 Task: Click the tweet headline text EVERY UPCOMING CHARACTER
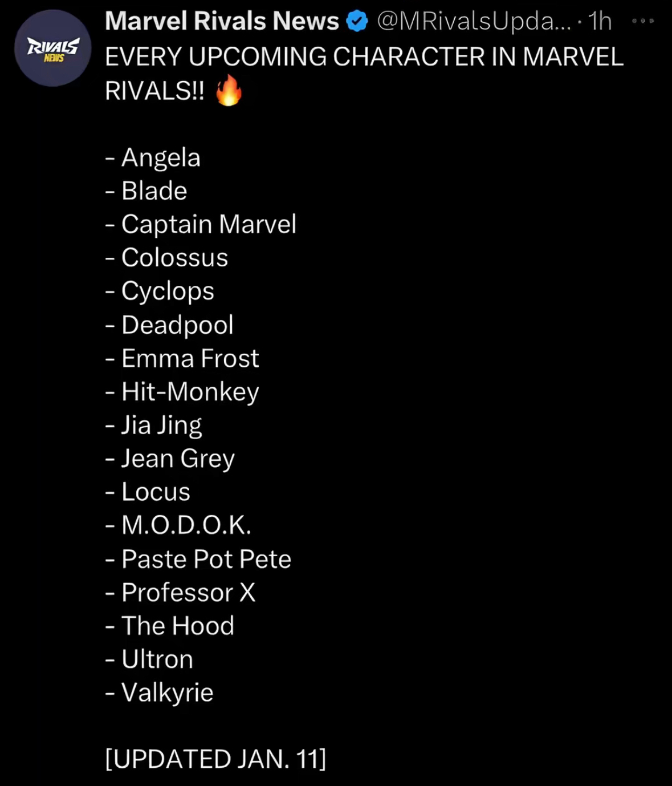click(364, 56)
